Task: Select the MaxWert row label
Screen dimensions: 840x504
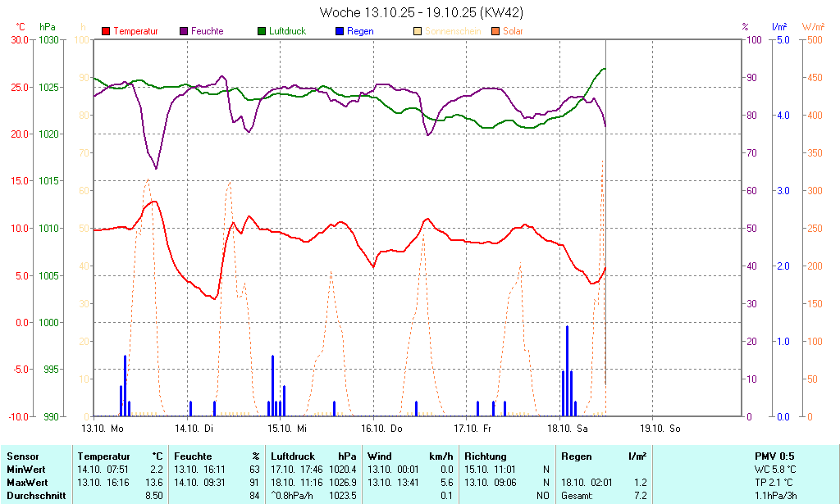Action: 26,483
